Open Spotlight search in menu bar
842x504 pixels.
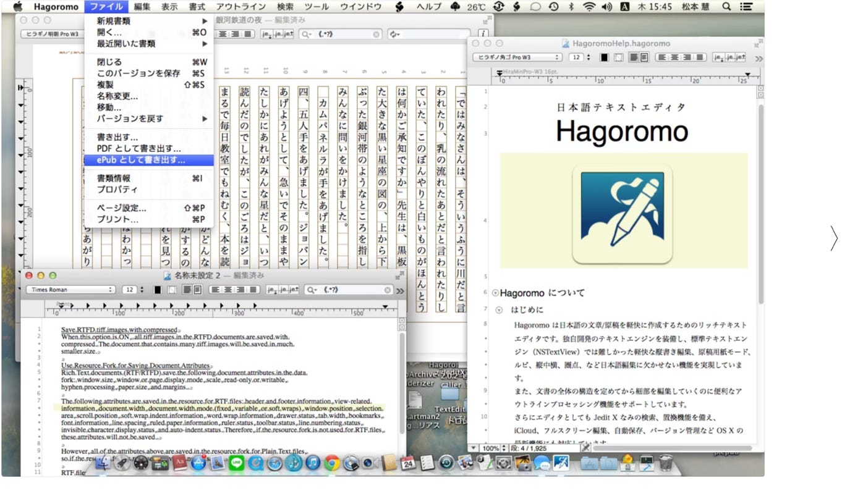click(x=726, y=7)
